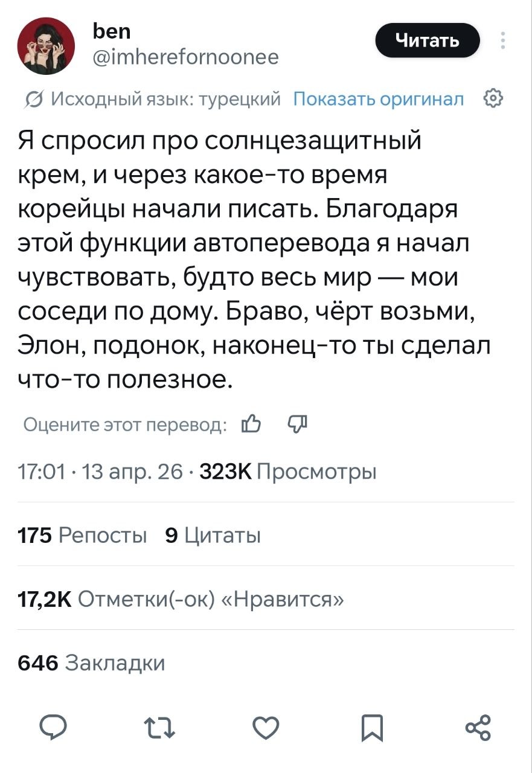Viewport: 532px width, 773px height.
Task: Open the @imherefornoonee username handle
Action: click(x=184, y=57)
